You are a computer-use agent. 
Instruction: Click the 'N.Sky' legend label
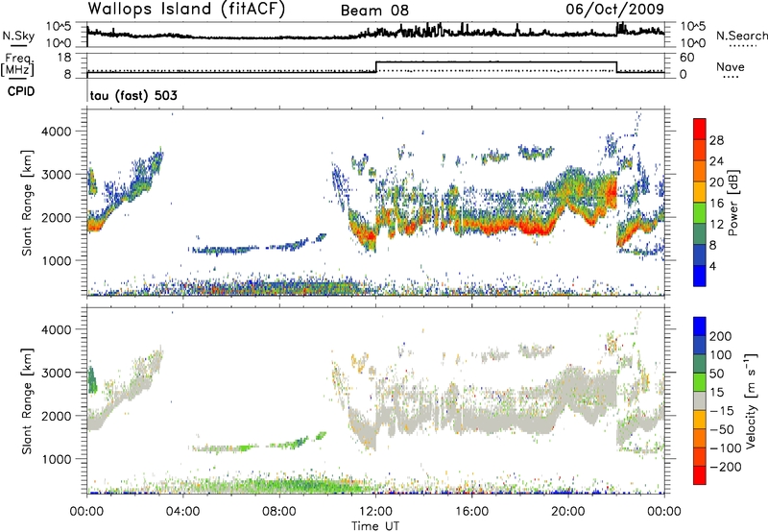[x=18, y=36]
